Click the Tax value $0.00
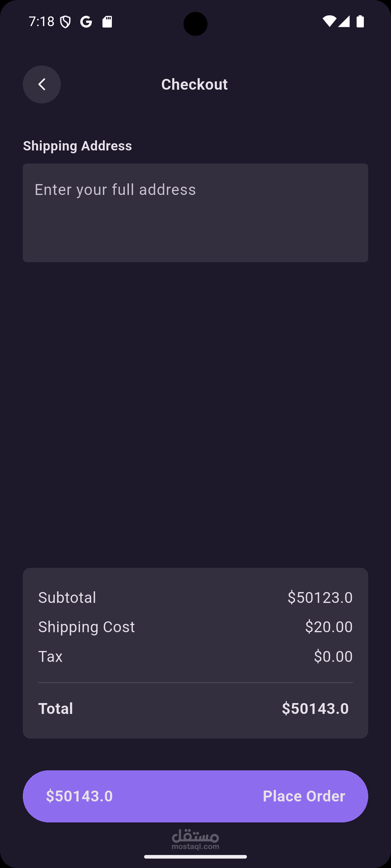Image resolution: width=391 pixels, height=868 pixels. [x=333, y=656]
